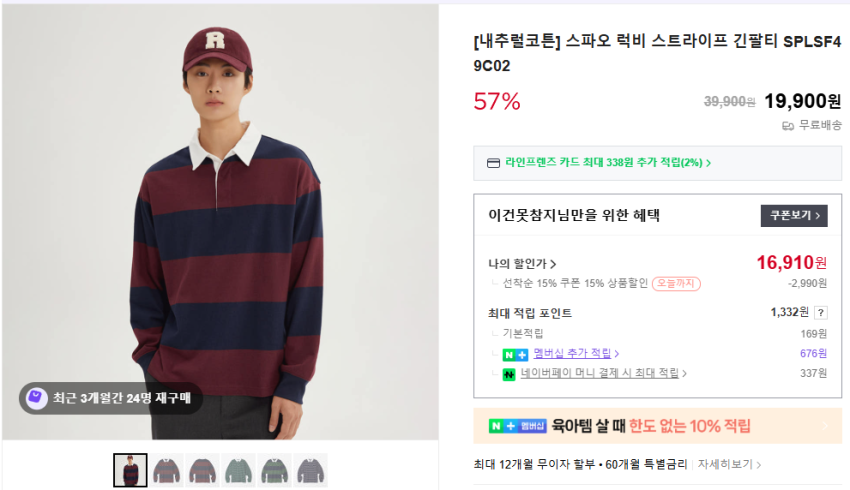Click the purple repurchase bag icon

pos(36,398)
